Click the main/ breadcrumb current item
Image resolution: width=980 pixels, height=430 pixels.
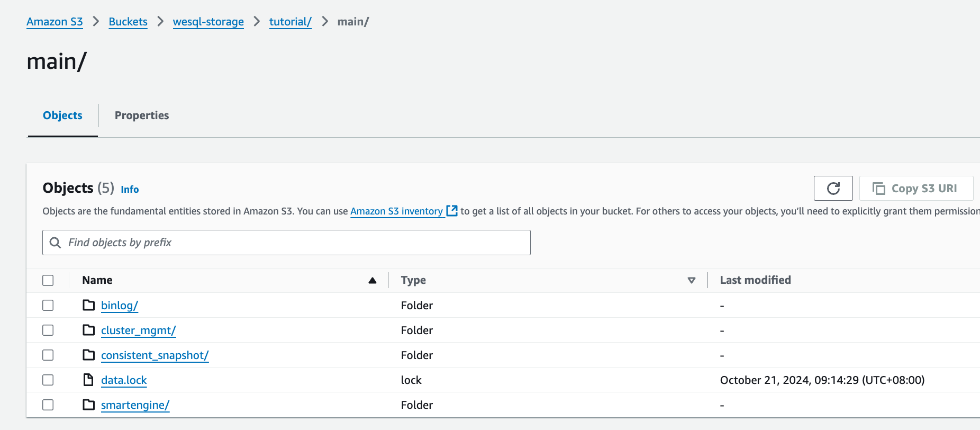(x=353, y=22)
